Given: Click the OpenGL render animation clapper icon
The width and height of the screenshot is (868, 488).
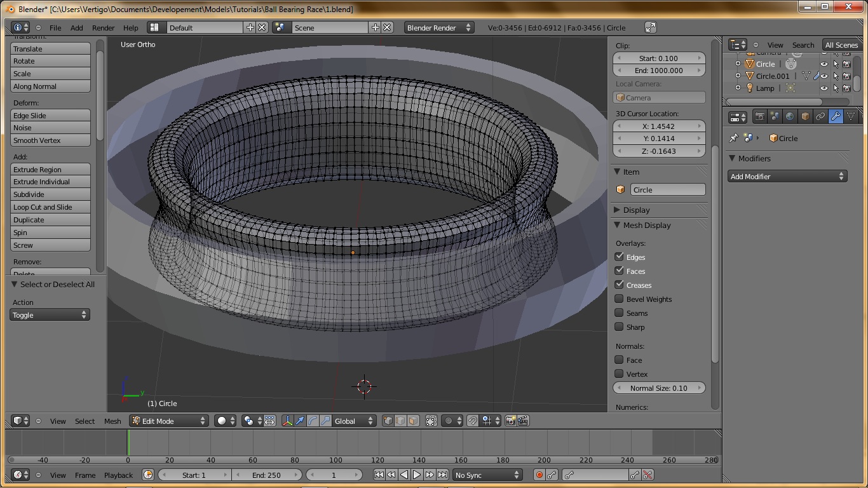Looking at the screenshot, I should coord(523,421).
